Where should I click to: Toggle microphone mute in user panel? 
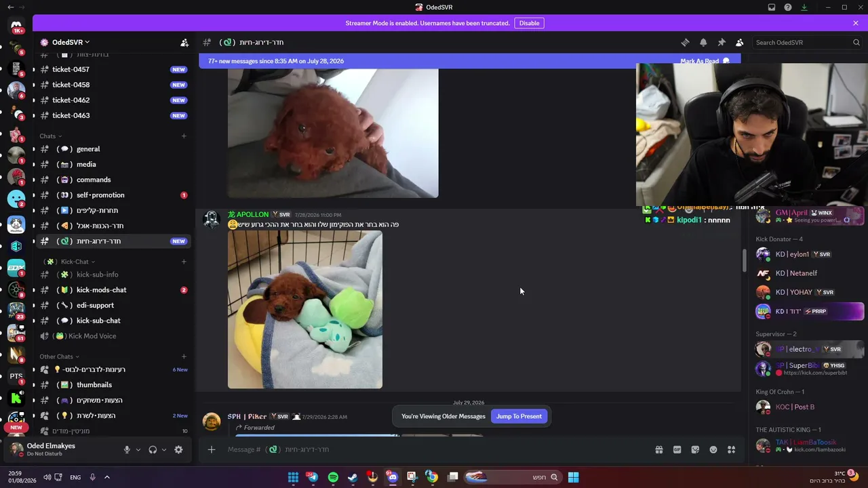pos(127,449)
